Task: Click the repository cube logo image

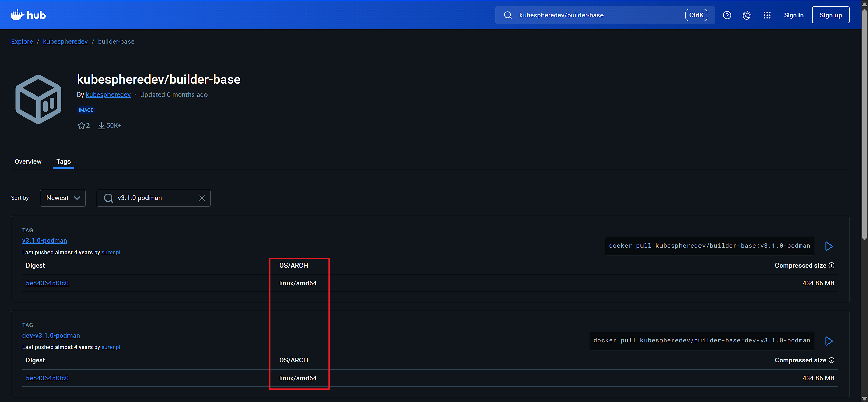Action: click(38, 99)
